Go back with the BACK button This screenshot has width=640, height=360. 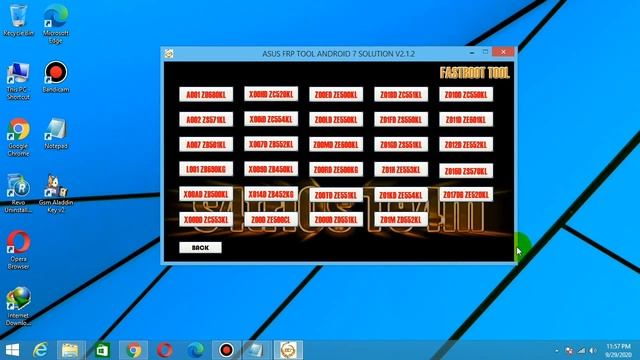[x=200, y=248]
